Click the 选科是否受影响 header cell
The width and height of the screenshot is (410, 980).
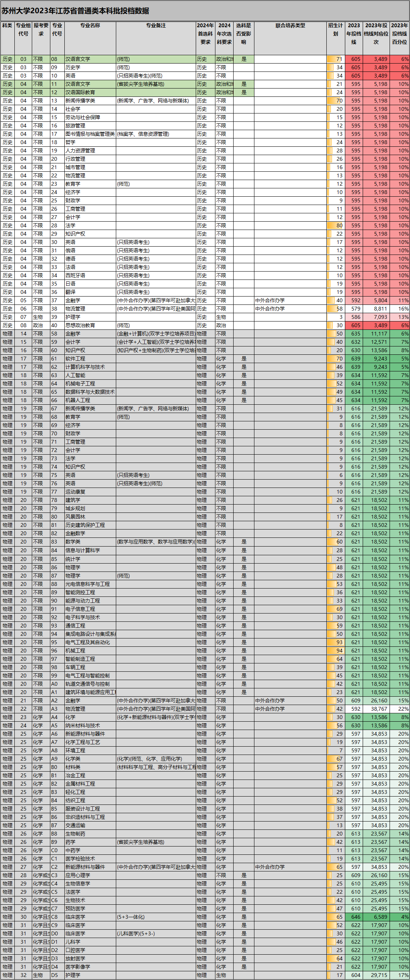(244, 34)
